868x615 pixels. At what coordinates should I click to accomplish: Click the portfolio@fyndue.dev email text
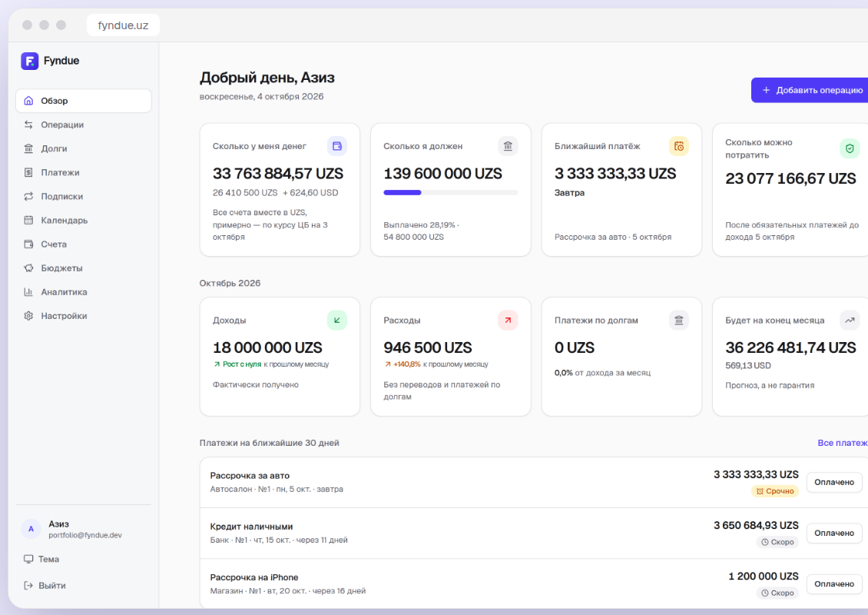coord(85,535)
